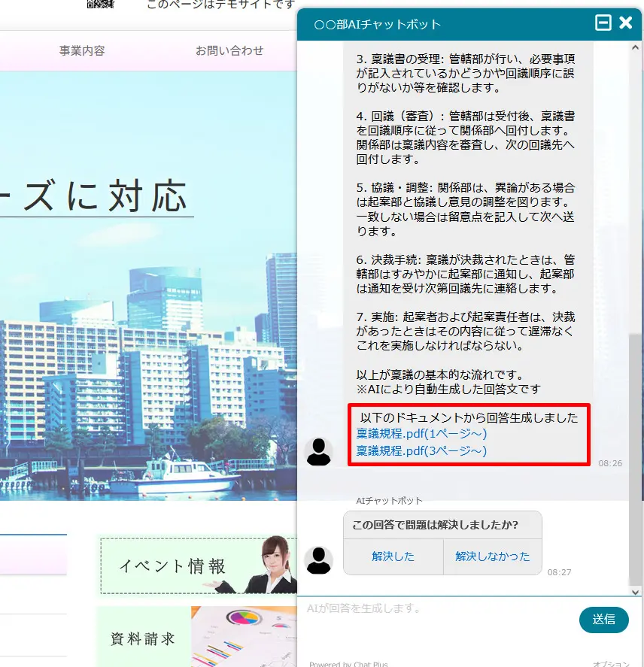Open the 資料請求 banner
Image resolution: width=644 pixels, height=667 pixels.
click(197, 638)
